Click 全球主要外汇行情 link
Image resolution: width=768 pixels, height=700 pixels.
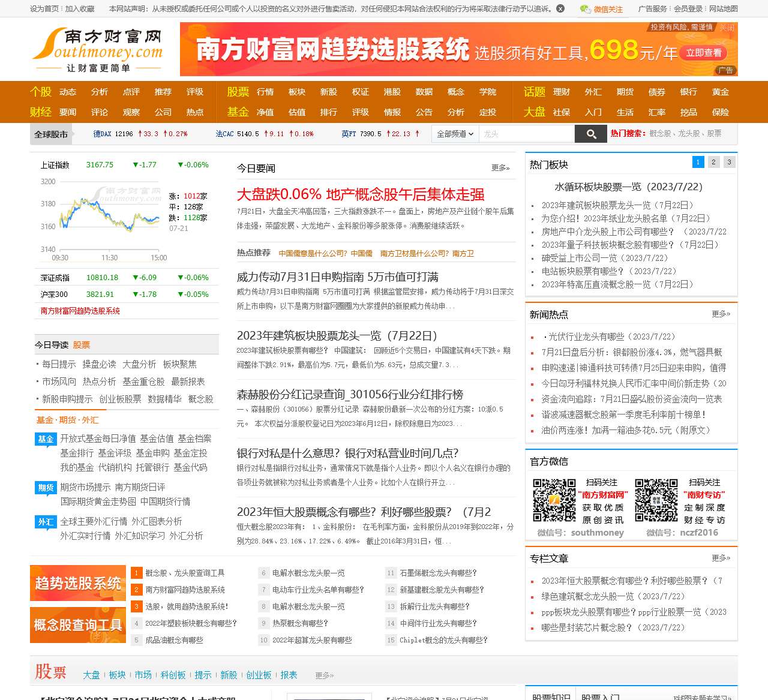coord(94,521)
